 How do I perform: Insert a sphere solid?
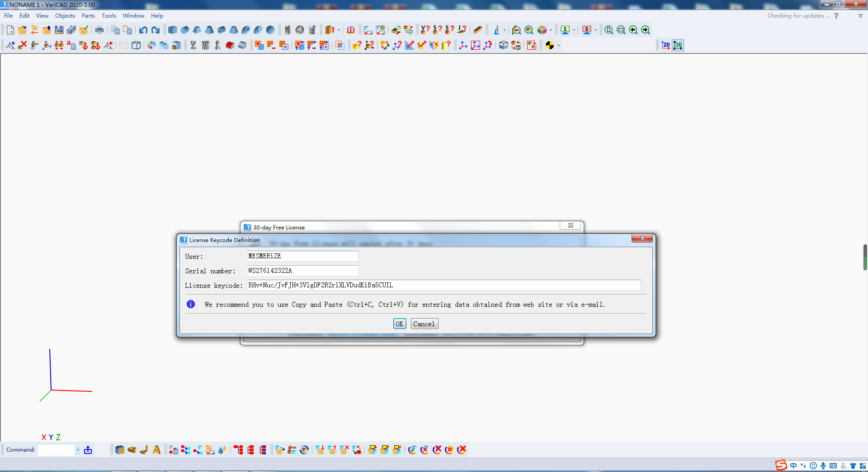pos(270,30)
